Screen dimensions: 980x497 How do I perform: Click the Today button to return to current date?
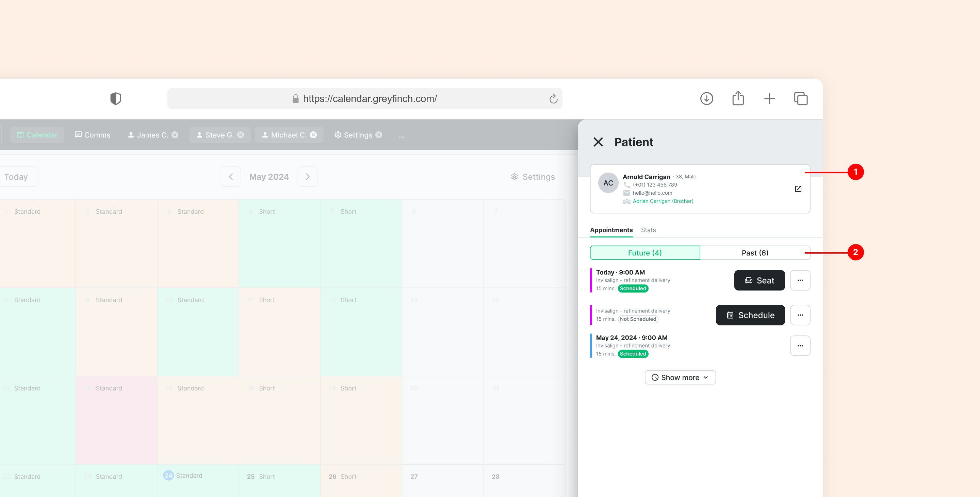coord(16,176)
